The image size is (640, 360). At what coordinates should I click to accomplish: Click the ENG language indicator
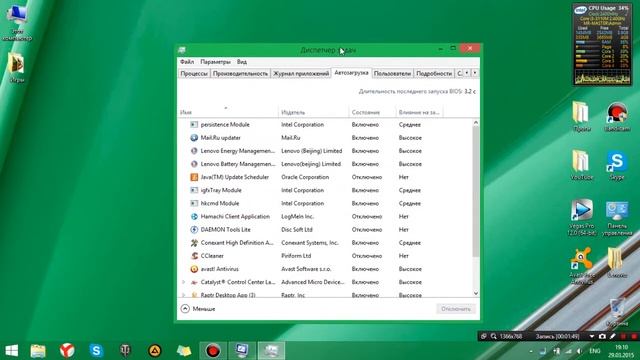[x=595, y=351]
